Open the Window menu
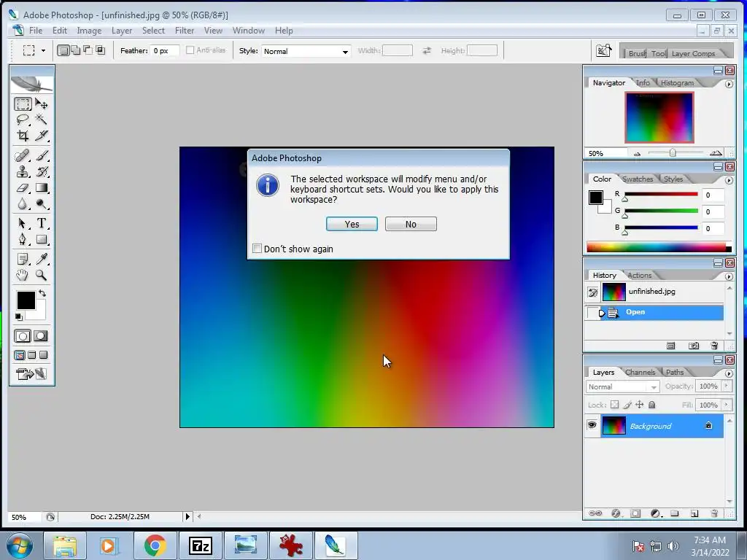The height and width of the screenshot is (560, 747). click(248, 31)
